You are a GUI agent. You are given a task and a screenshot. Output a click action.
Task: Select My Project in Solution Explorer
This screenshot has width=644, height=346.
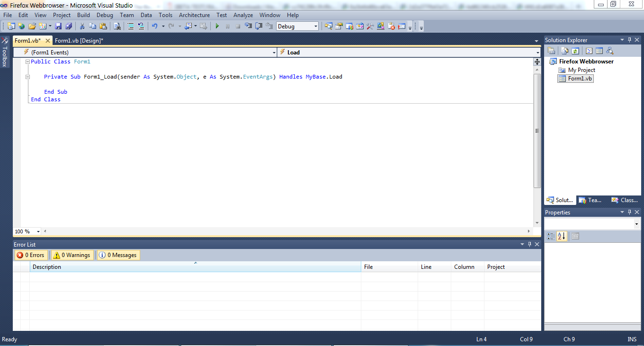(x=581, y=70)
